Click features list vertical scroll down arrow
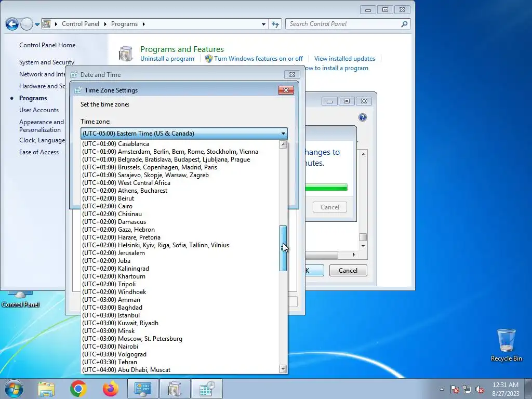The height and width of the screenshot is (399, 532). [363, 246]
